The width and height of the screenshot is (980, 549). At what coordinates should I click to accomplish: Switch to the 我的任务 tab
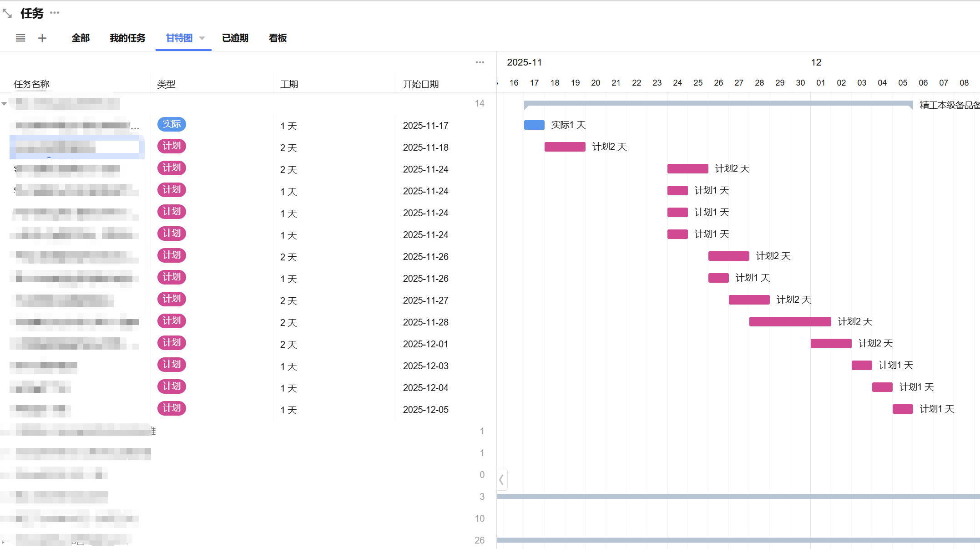(x=127, y=38)
